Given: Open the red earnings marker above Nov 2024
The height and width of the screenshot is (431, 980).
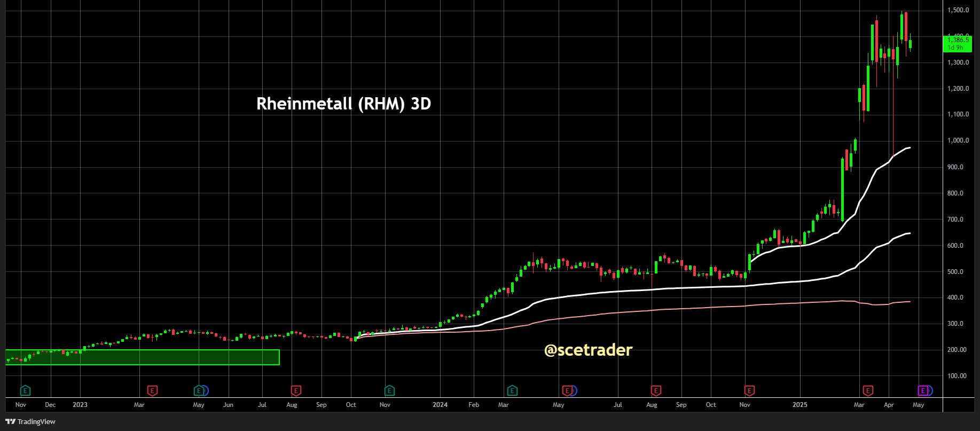Looking at the screenshot, I should [749, 390].
